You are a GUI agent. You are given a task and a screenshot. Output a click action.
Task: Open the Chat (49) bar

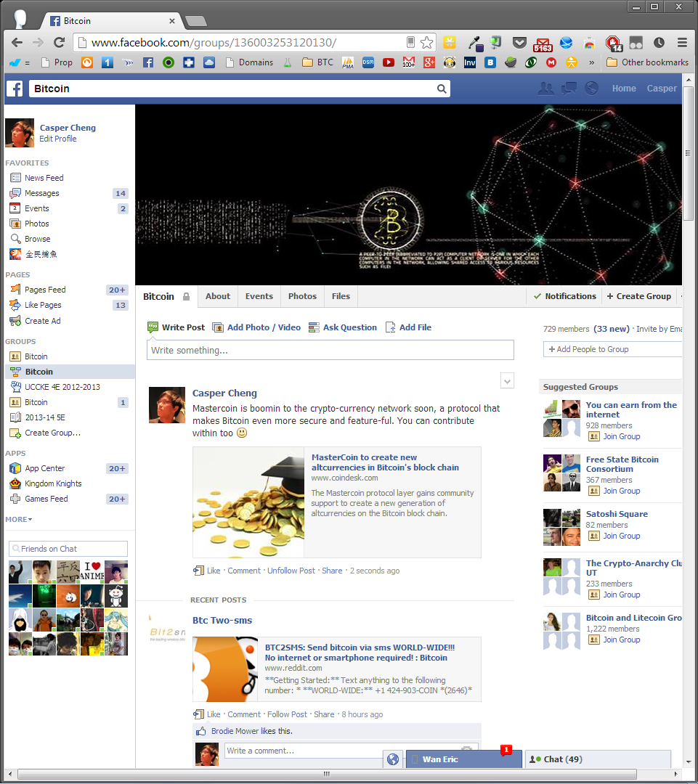(x=598, y=759)
